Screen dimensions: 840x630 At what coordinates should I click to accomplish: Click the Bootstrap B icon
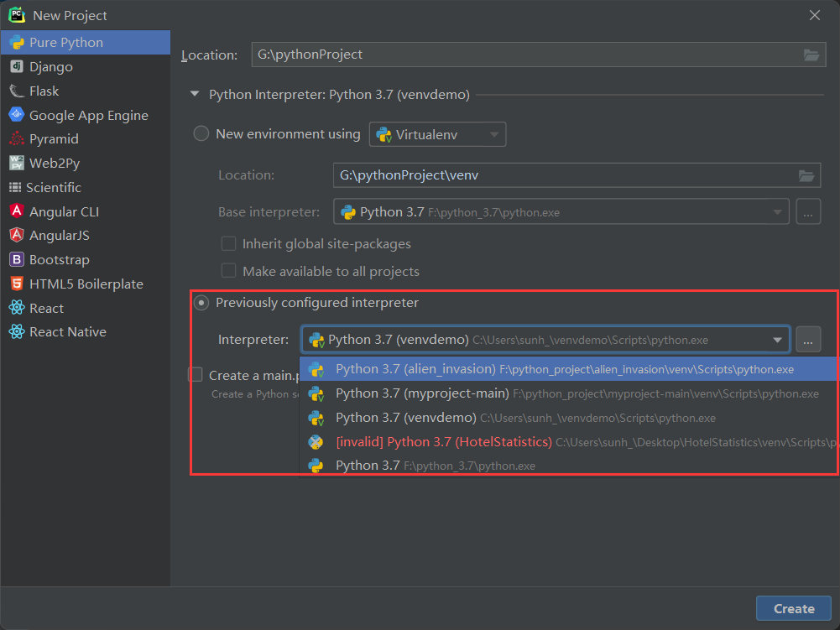coord(17,260)
